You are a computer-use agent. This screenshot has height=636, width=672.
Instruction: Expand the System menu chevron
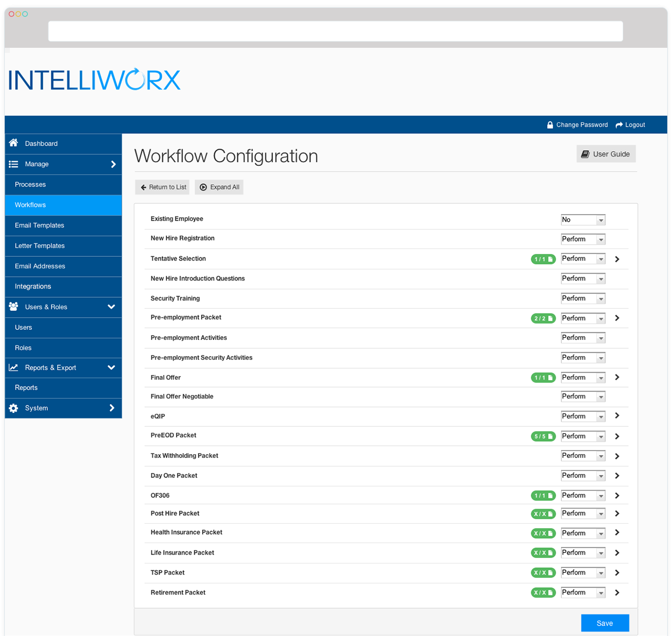click(x=112, y=408)
